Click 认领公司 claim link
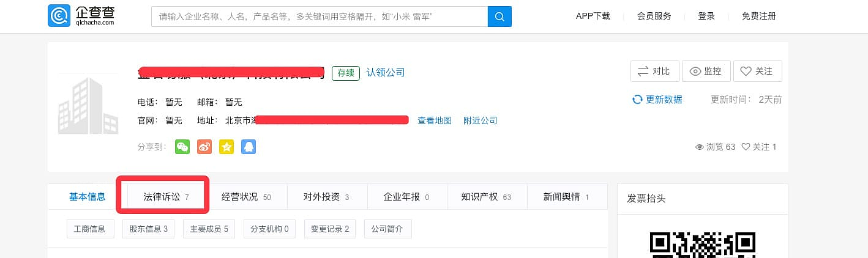Image resolution: width=868 pixels, height=258 pixels. tap(386, 72)
